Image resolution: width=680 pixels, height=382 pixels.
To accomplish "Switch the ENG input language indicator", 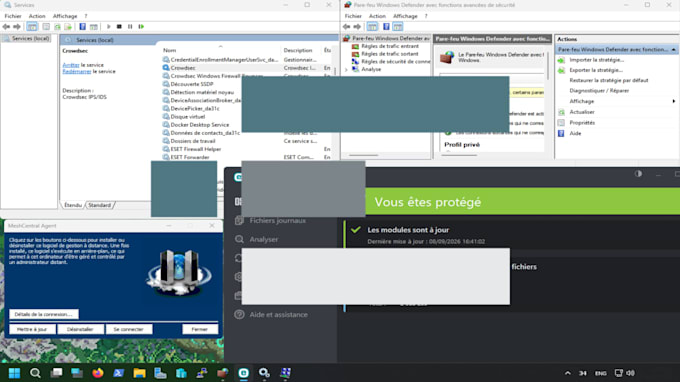I will point(601,373).
